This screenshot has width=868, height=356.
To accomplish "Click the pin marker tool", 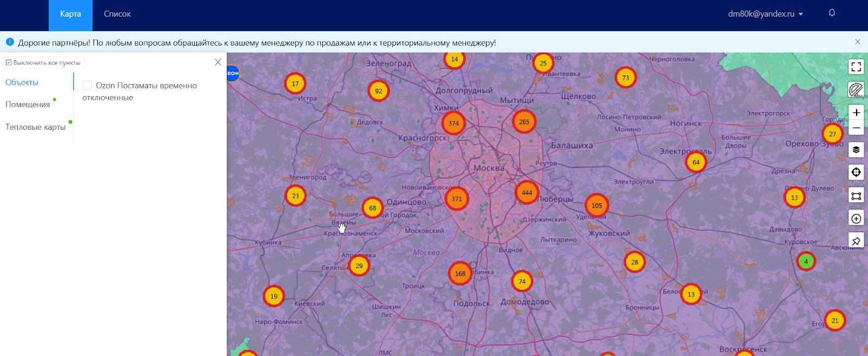I will (x=856, y=241).
